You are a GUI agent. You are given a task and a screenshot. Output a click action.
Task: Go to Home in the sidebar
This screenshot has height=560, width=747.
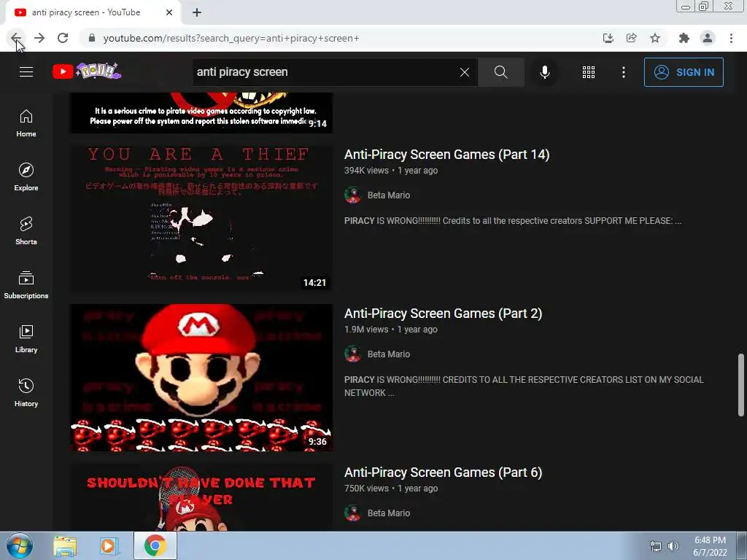tap(26, 123)
